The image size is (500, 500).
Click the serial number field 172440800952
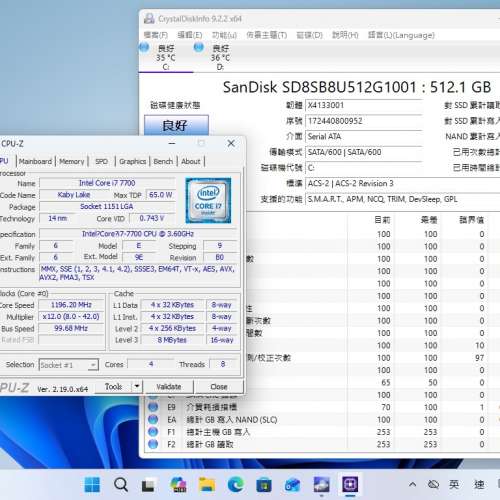tap(364, 121)
